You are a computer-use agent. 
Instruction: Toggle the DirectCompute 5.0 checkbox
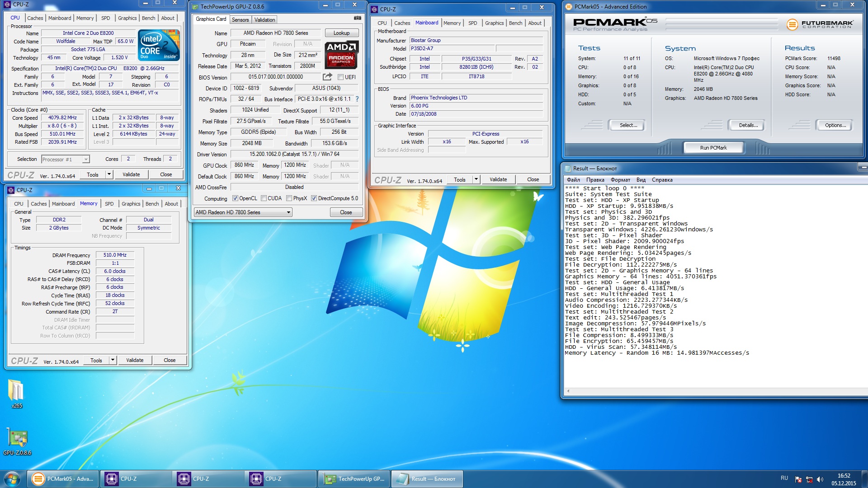coord(314,198)
